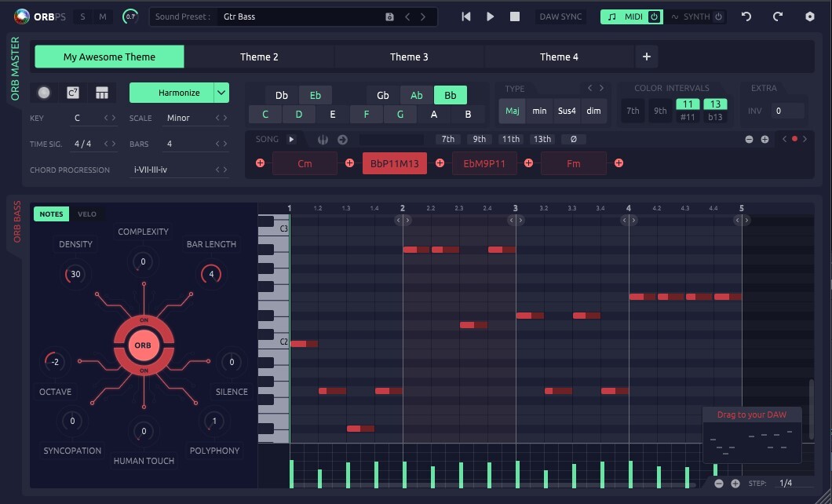Click the skip to start button
832x504 pixels.
pyautogui.click(x=466, y=16)
